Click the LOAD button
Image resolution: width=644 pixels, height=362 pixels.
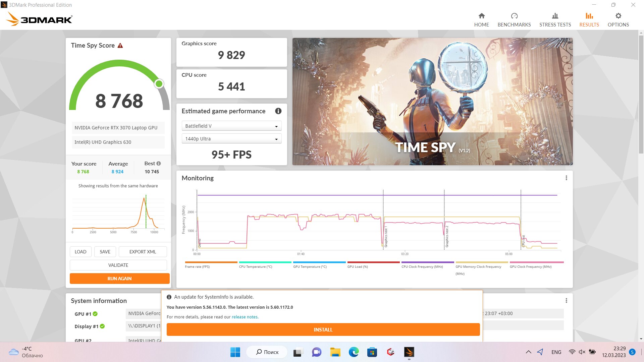80,252
